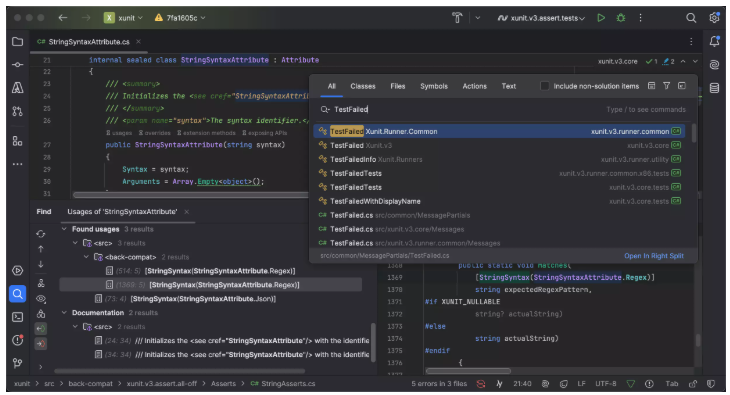
Task: Click the filter icon in search popup
Action: [x=667, y=86]
